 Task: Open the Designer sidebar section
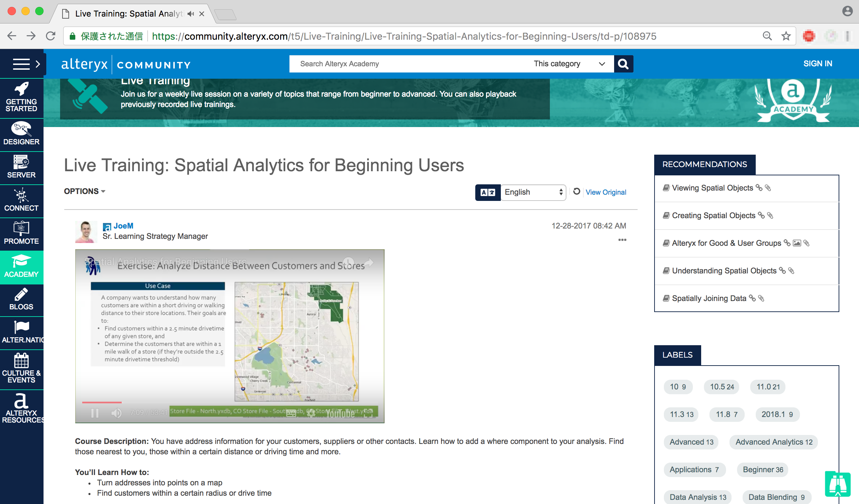pos(21,134)
